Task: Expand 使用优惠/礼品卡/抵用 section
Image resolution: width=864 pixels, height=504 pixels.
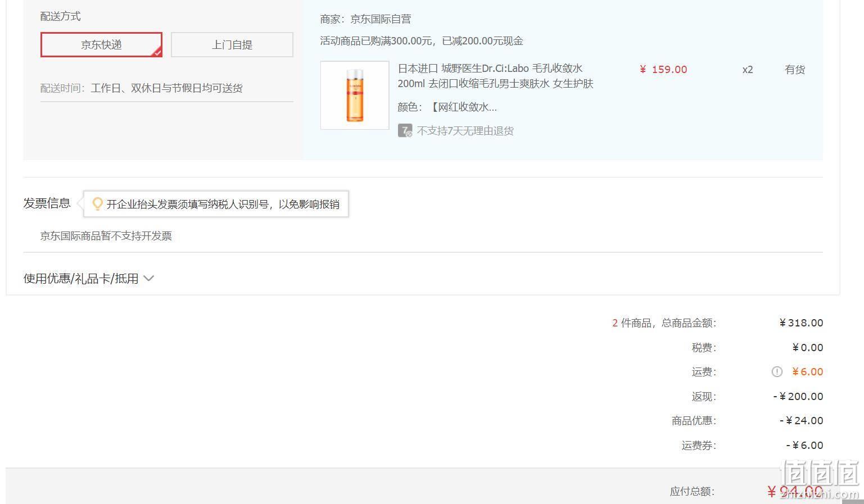Action: pos(89,278)
